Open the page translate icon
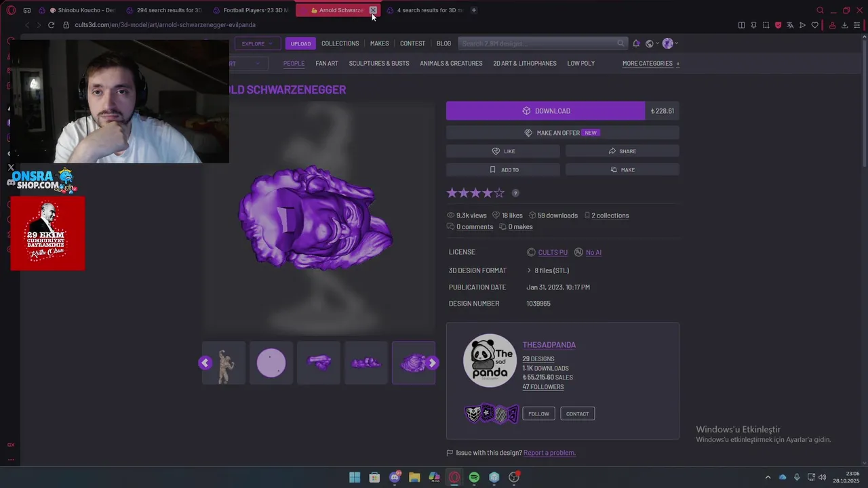 790,25
